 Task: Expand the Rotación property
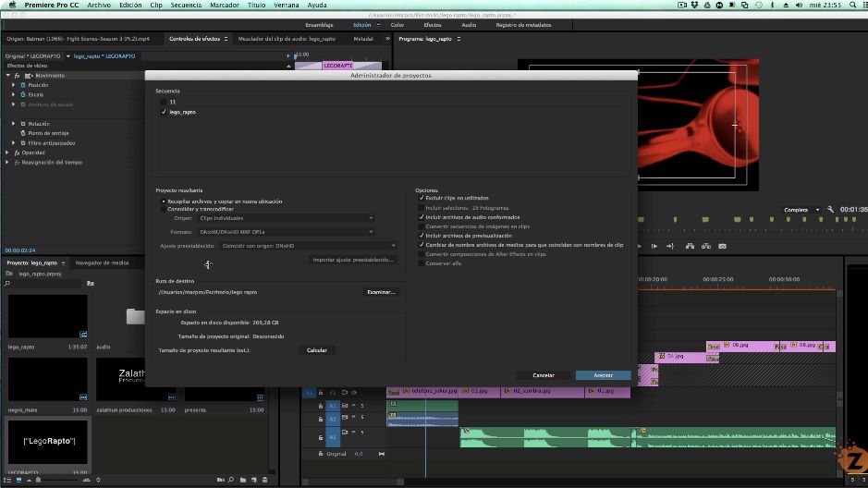[x=13, y=123]
